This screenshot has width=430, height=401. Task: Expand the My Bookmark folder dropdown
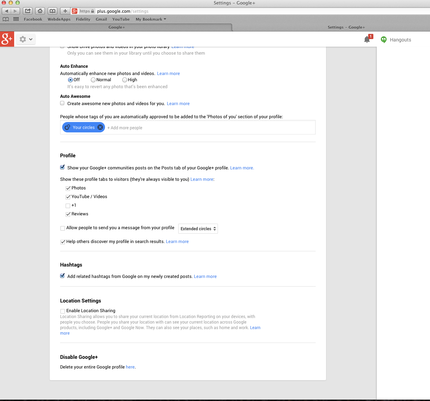click(x=151, y=19)
